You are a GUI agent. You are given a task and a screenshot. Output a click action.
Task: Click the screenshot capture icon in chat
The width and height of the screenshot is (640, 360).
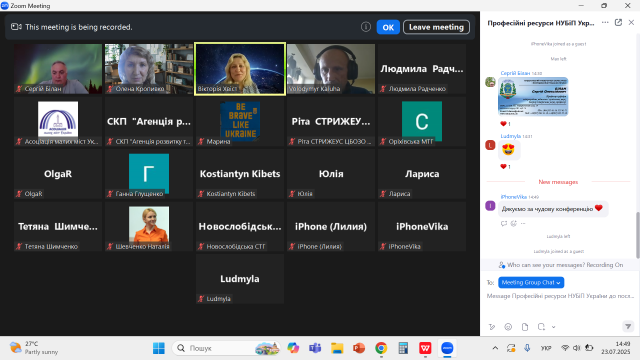click(541, 327)
